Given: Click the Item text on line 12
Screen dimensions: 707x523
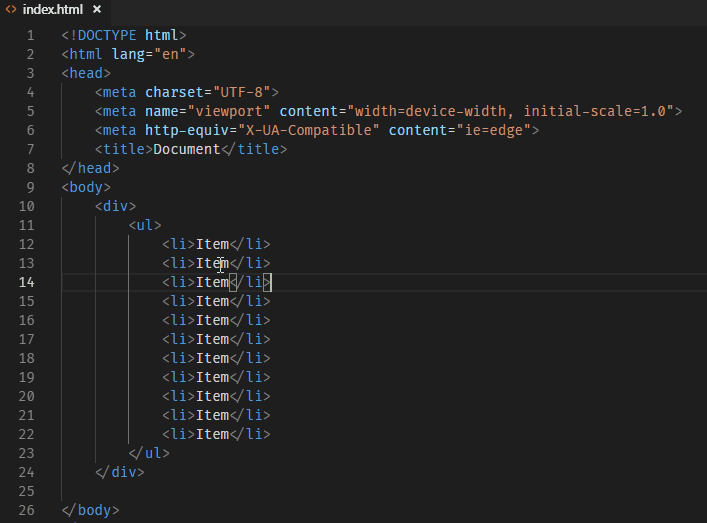Looking at the screenshot, I should click(x=212, y=244).
